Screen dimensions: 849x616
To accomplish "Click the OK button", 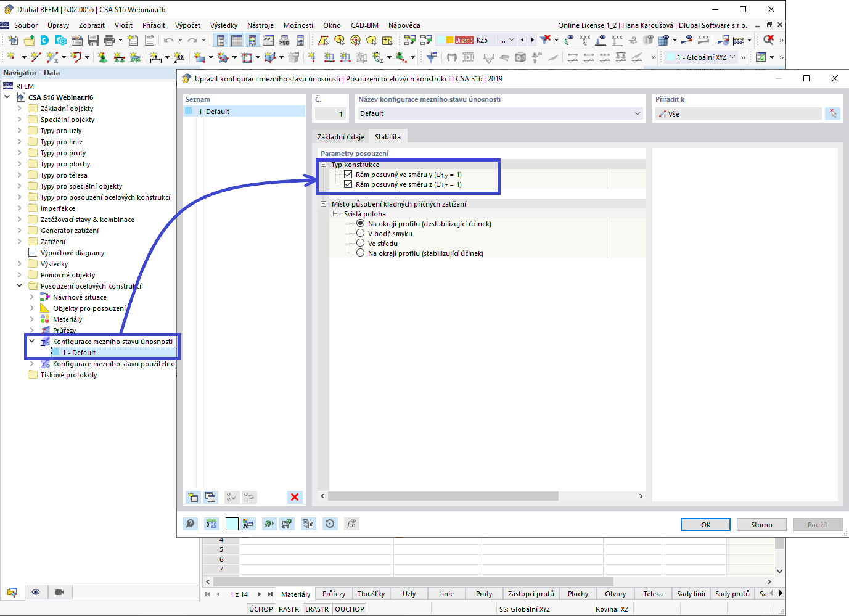I will click(x=705, y=525).
